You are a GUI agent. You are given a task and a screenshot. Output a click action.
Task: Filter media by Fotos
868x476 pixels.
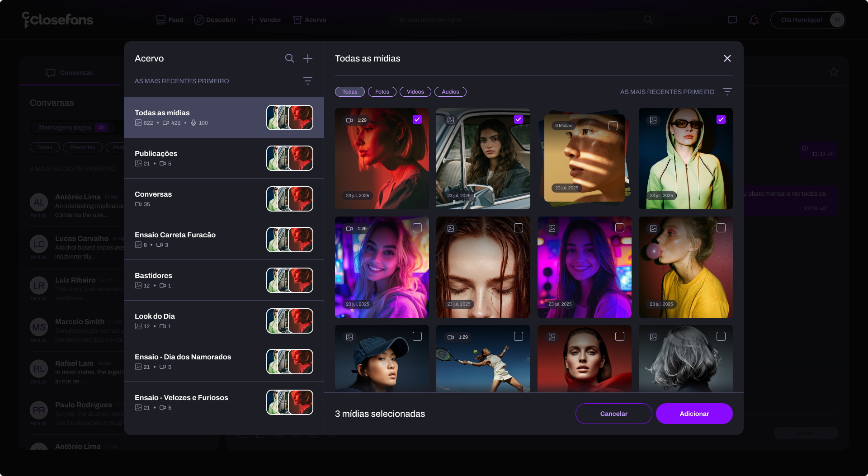click(x=382, y=92)
